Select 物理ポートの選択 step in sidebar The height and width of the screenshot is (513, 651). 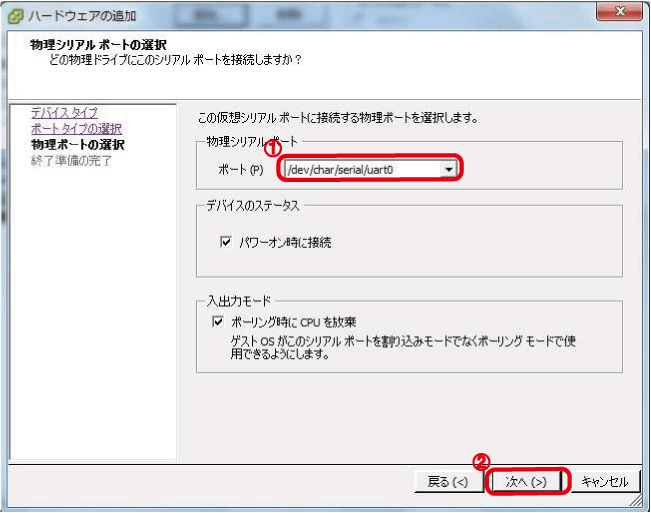coord(78,144)
